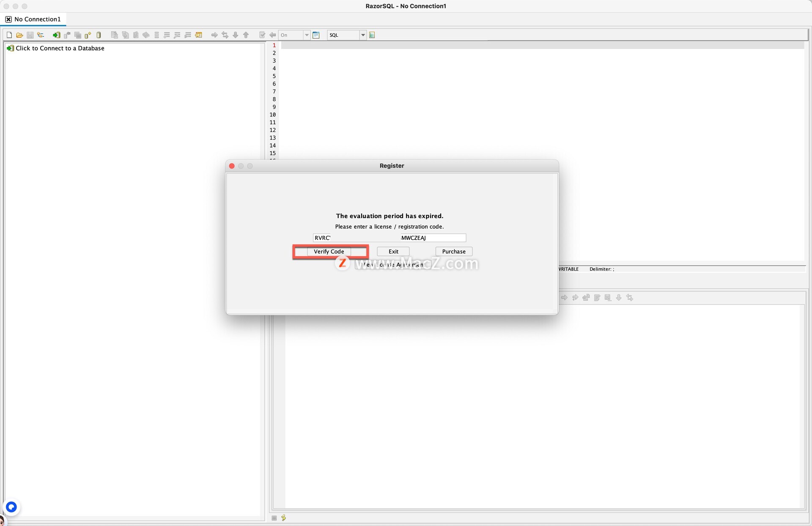This screenshot has height=526, width=812.
Task: Click the Purchase button
Action: pos(454,252)
